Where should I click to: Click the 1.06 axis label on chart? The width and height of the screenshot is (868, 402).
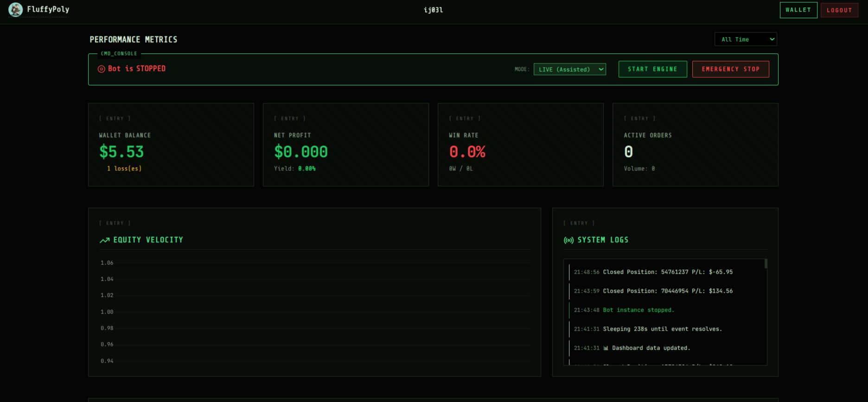point(107,263)
